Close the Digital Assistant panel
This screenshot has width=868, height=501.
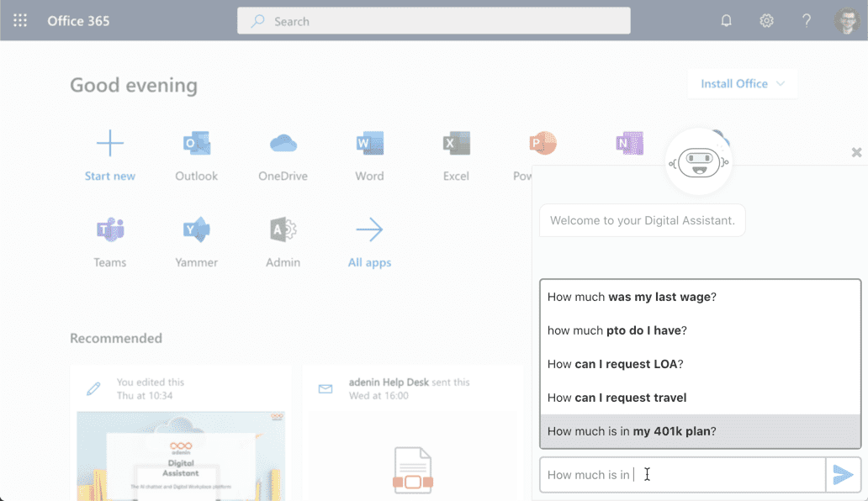point(856,152)
